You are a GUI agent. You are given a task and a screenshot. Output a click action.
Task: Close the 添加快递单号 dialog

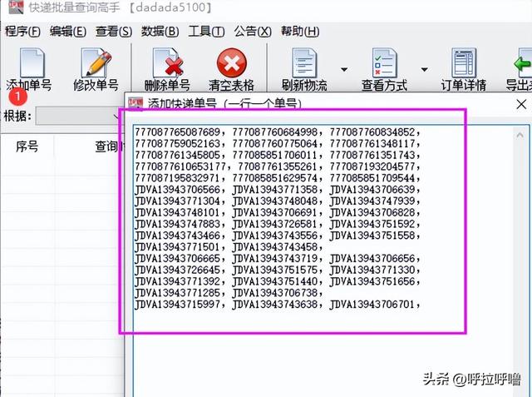521,104
